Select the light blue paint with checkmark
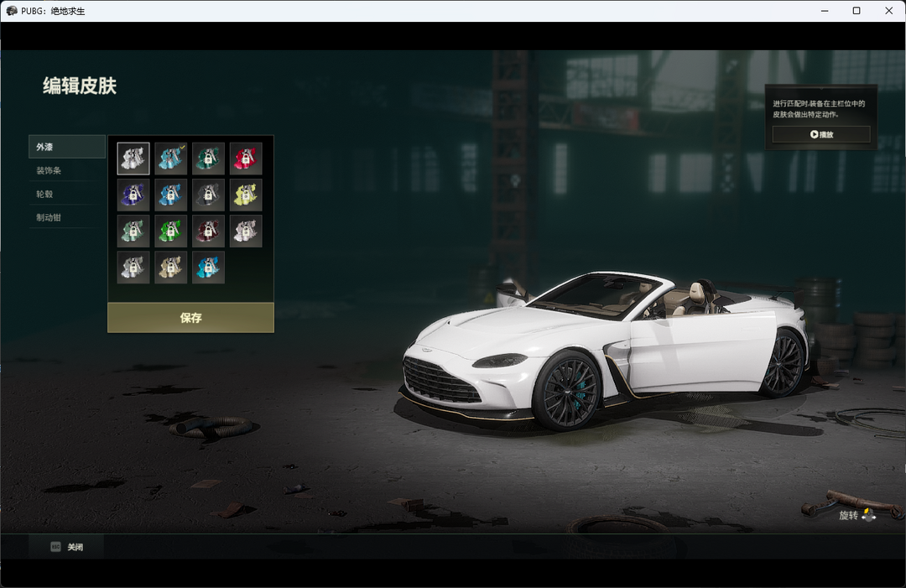Screen dimensions: 906x588 [170, 159]
